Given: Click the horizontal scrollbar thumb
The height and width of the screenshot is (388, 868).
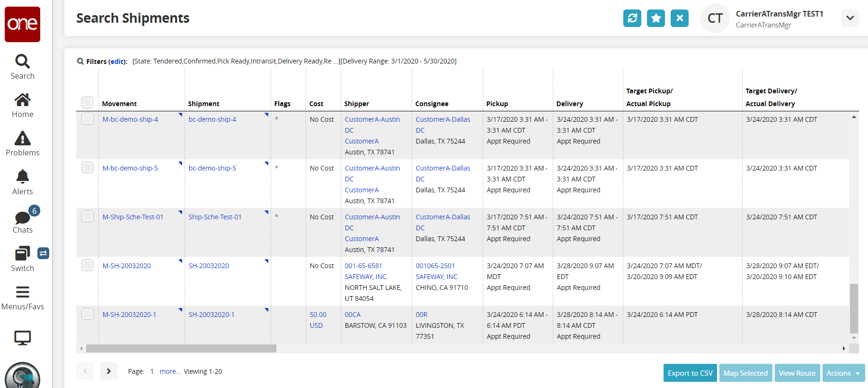Looking at the screenshot, I should [181, 349].
